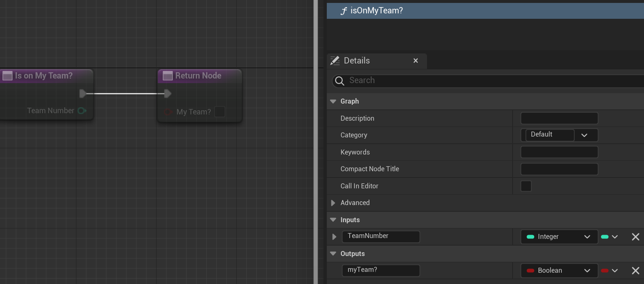Collapse the Inputs section
Viewport: 644px width, 284px height.
point(333,220)
